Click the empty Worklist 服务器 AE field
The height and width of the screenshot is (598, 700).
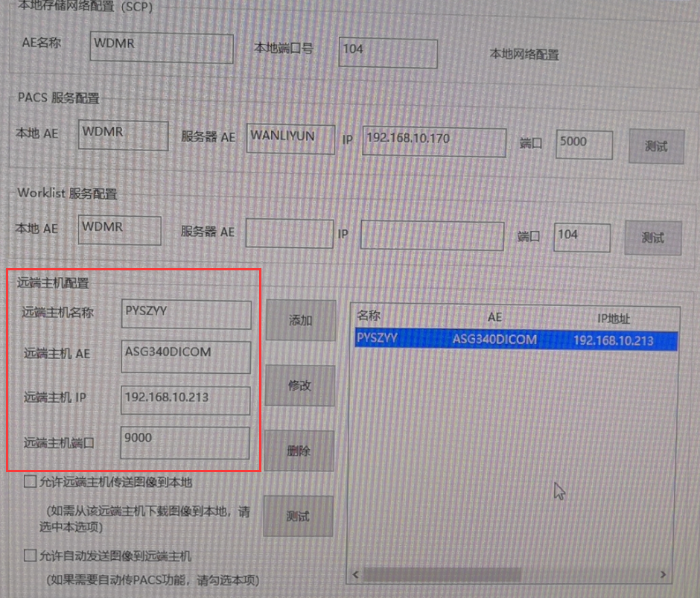(289, 233)
